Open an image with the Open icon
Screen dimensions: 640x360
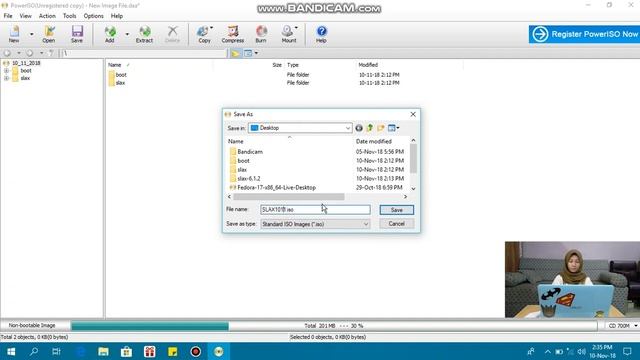coord(49,34)
